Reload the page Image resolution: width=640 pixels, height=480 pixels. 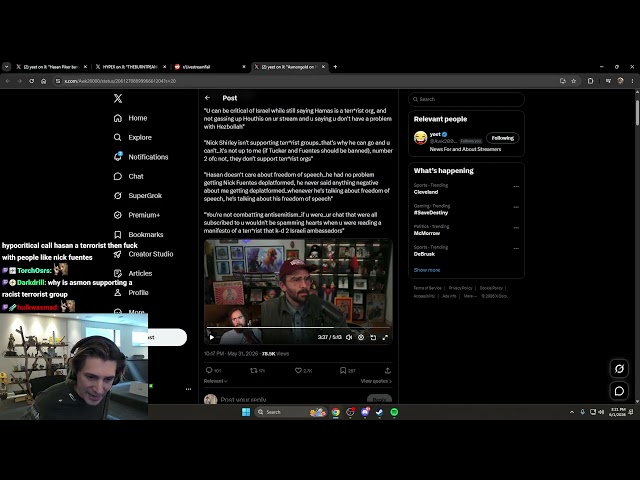pyautogui.click(x=31, y=81)
